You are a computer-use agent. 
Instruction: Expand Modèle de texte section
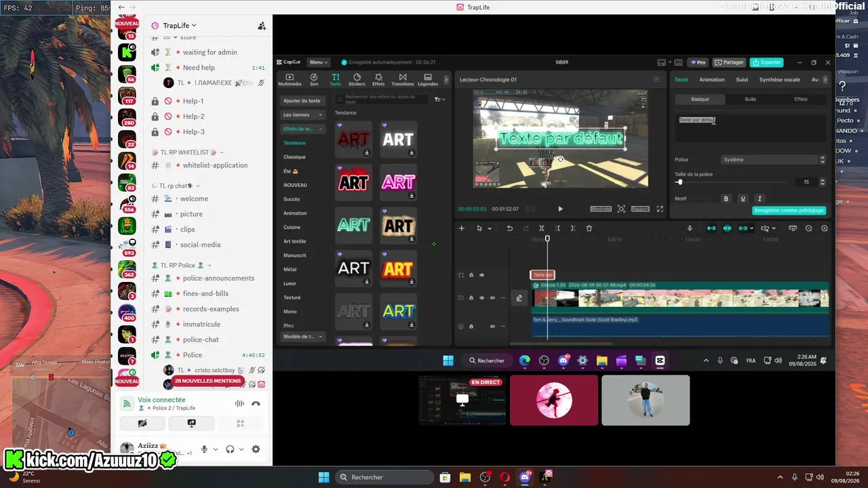pyautogui.click(x=302, y=337)
